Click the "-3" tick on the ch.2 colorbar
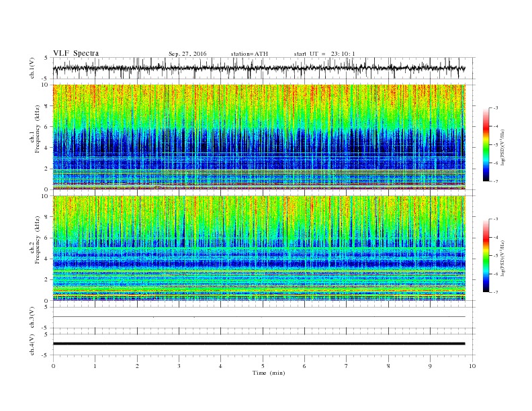 click(x=496, y=219)
